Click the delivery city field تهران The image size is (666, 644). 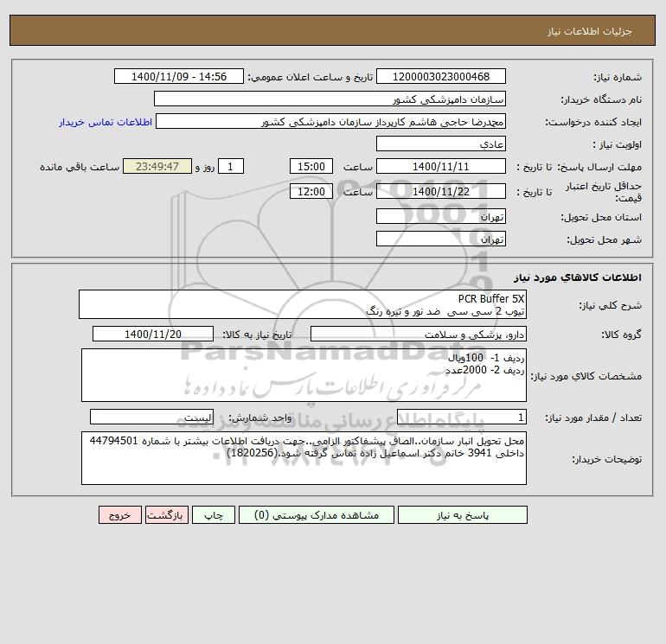click(441, 239)
